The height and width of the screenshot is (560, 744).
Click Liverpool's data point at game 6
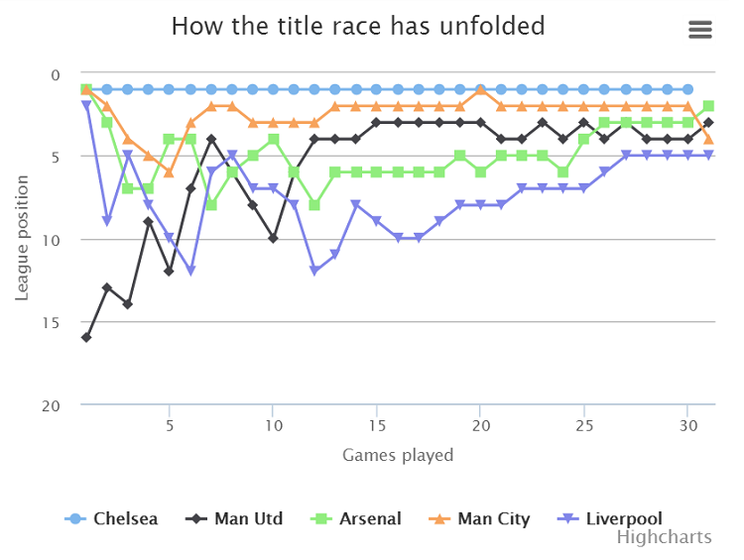tap(190, 271)
